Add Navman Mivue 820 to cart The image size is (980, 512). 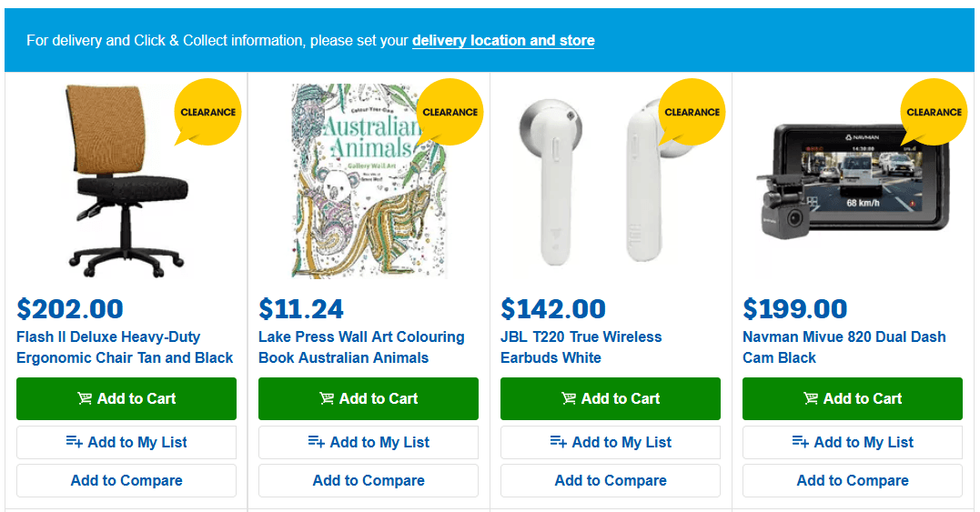click(x=852, y=398)
